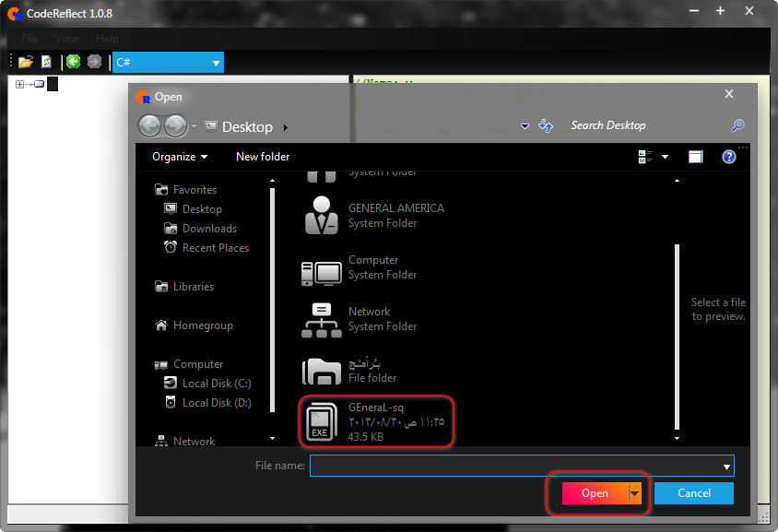Open the Help menu
Screen dimensions: 778x532
tap(107, 39)
